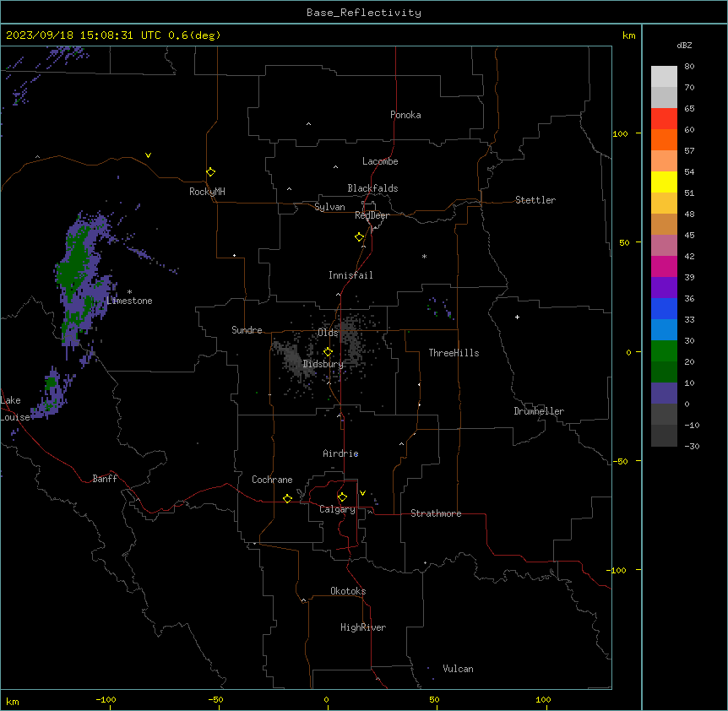Click the Base_Reflectivity title text
The height and width of the screenshot is (711, 728).
point(364,13)
